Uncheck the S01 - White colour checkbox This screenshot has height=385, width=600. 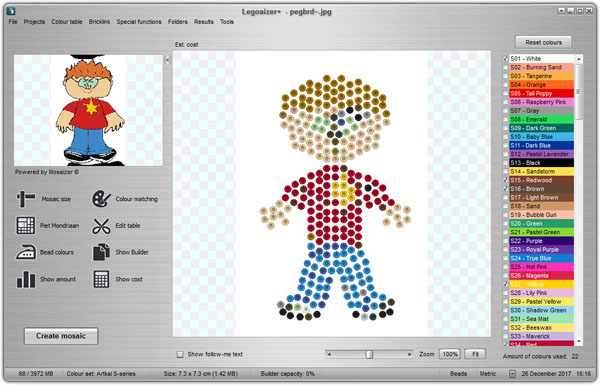tap(505, 59)
